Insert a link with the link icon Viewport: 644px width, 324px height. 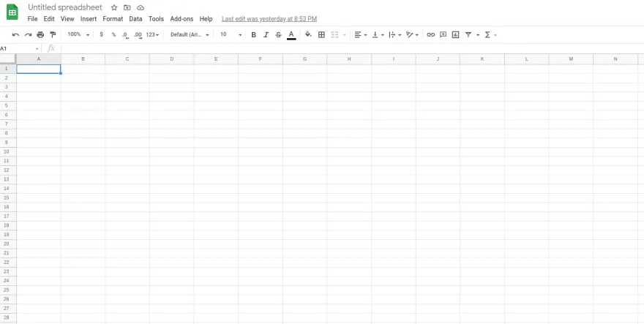point(430,34)
